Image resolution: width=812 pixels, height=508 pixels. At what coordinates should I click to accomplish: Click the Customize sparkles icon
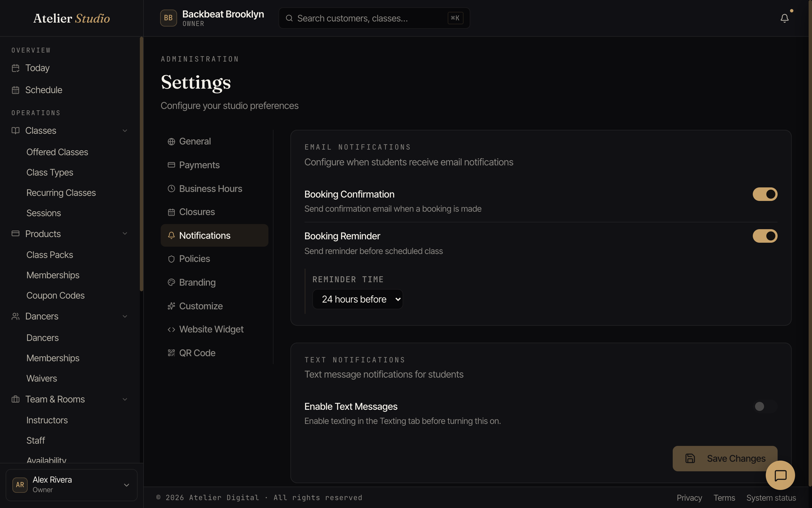171,306
